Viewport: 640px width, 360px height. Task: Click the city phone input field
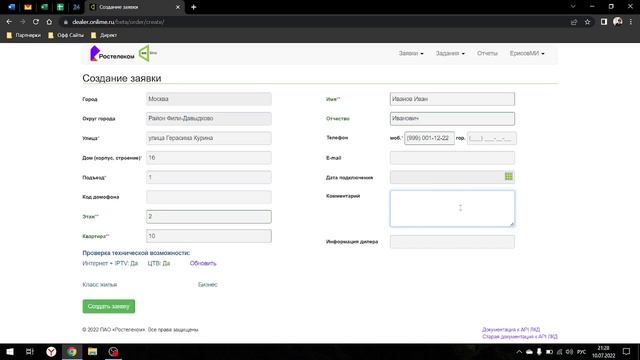point(491,138)
